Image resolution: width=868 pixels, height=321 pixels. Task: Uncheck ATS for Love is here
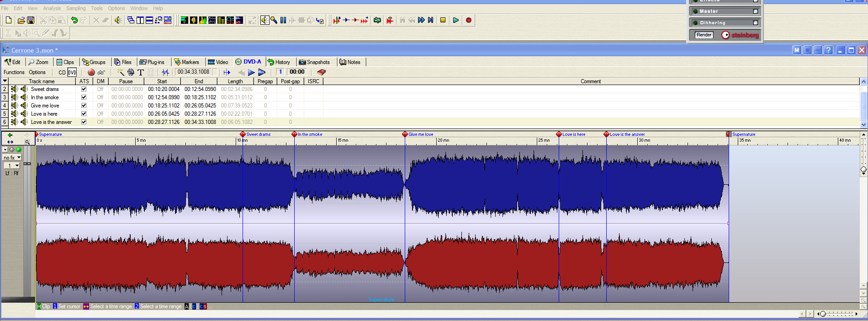tap(84, 114)
